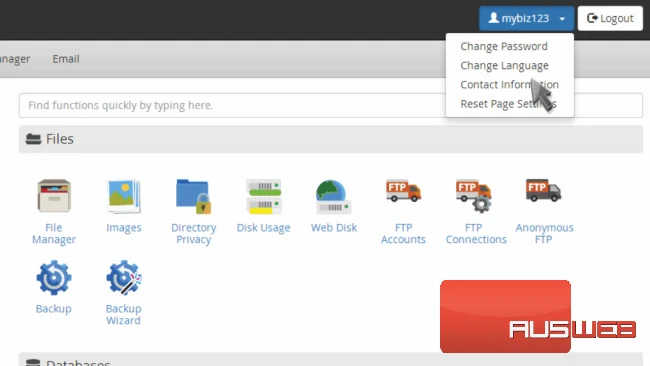Click the Logout button

click(610, 18)
